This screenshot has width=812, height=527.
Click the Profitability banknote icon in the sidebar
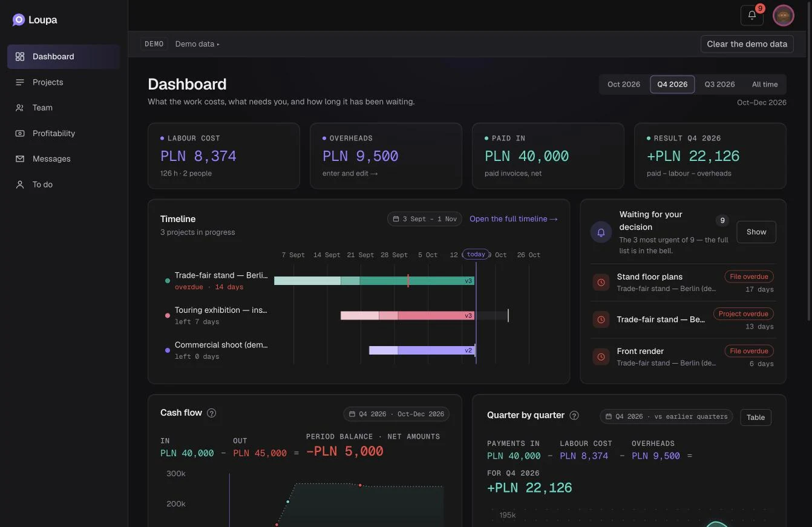[20, 133]
